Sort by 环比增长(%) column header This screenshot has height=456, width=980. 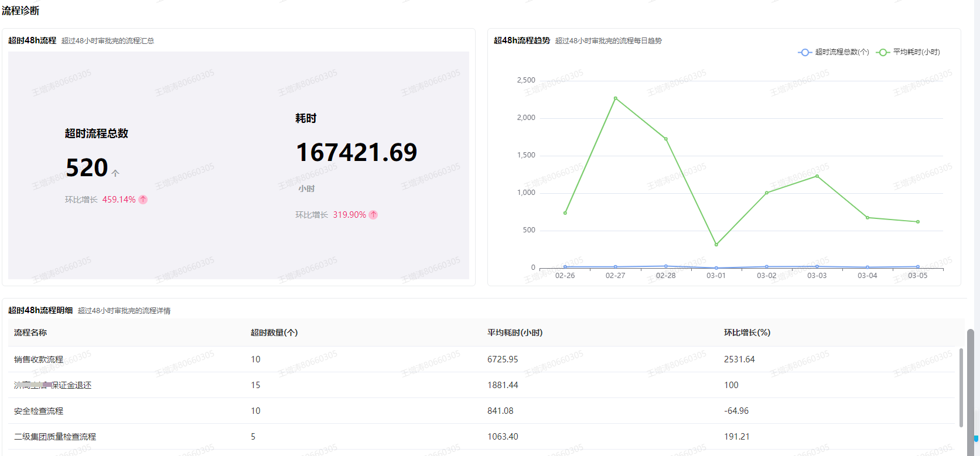click(747, 332)
